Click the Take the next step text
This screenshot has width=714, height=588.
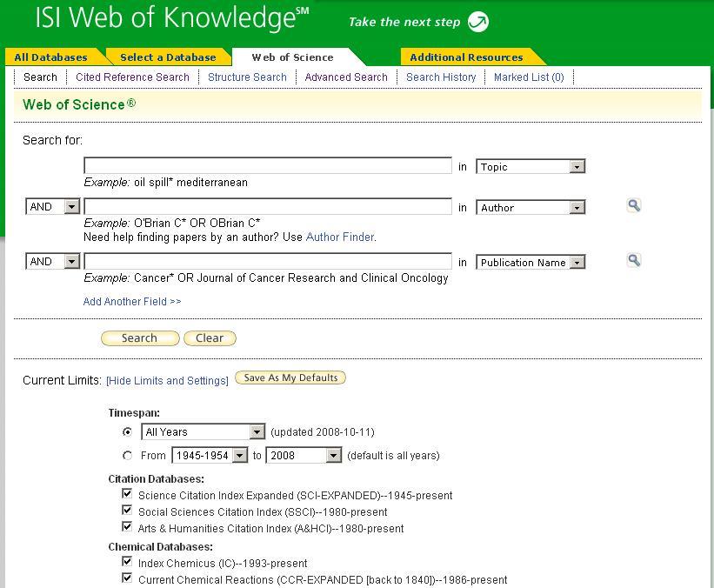coord(404,22)
